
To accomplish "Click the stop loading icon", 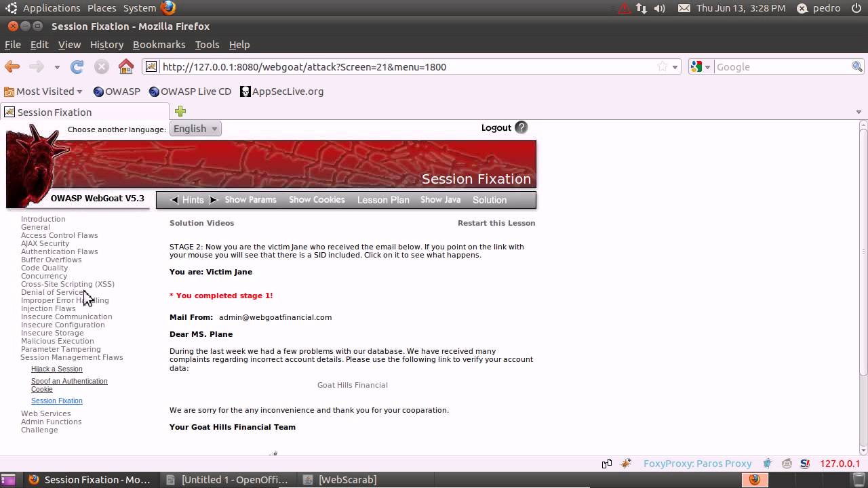I will pos(102,66).
